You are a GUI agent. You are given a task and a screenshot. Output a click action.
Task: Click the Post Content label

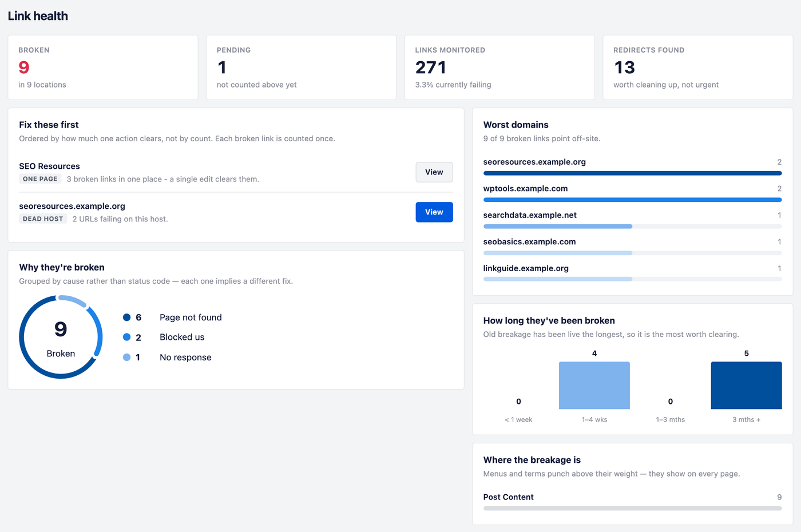coord(508,497)
